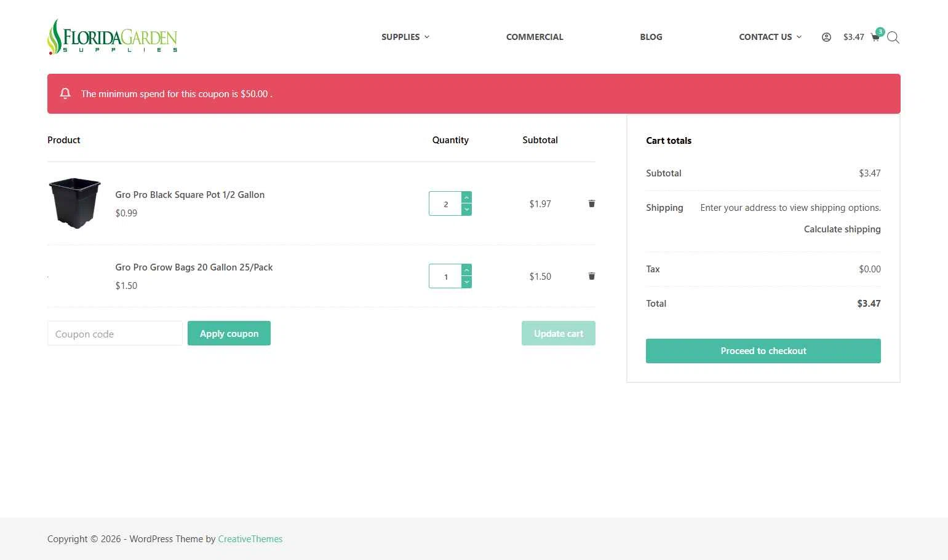The image size is (948, 560).
Task: Click the $1.50 subtotal in the Grow Bags row
Action: coord(540,277)
